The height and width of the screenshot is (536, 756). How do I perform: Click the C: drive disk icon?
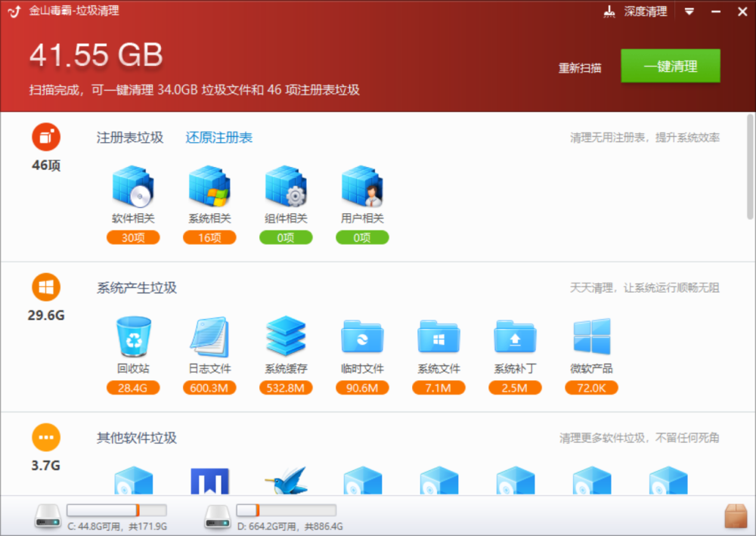[47, 516]
